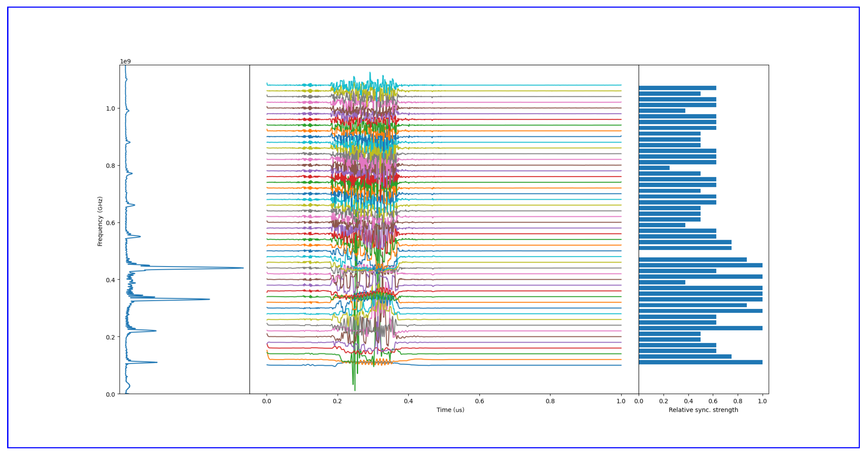Viewport: 868px width, 457px height.
Task: Click the Frequency (GHz) axis label
Action: (100, 221)
